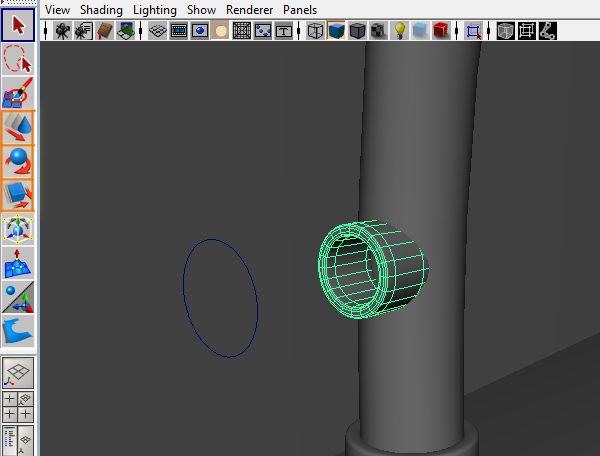Toggle X-ray joints
The height and width of the screenshot is (456, 600).
pos(548,31)
